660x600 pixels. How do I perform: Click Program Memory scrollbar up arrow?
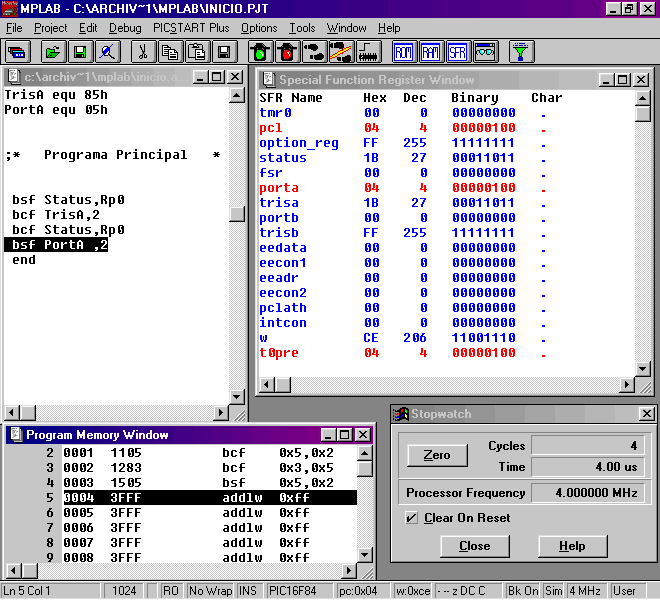(x=365, y=452)
